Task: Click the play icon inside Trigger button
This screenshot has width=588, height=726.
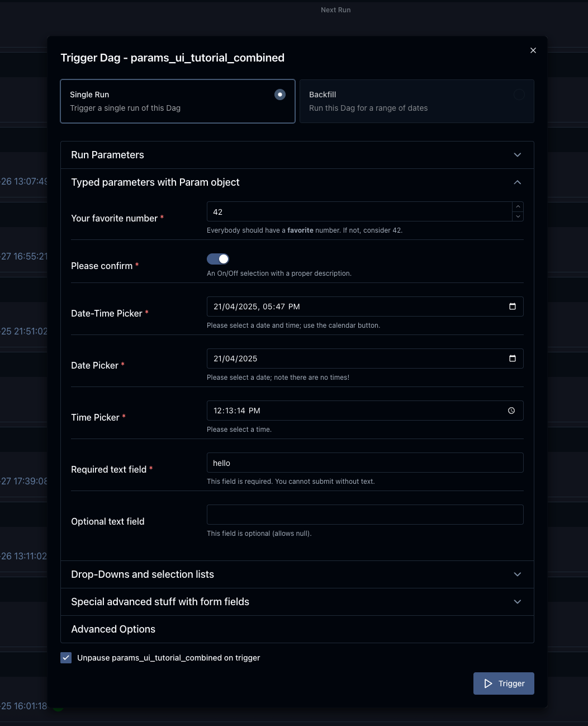Action: (489, 683)
